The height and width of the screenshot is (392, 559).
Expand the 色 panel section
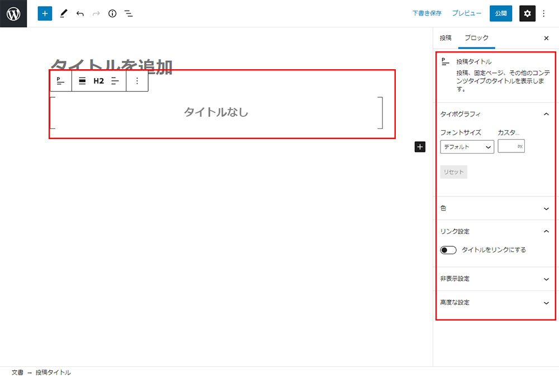(x=495, y=208)
